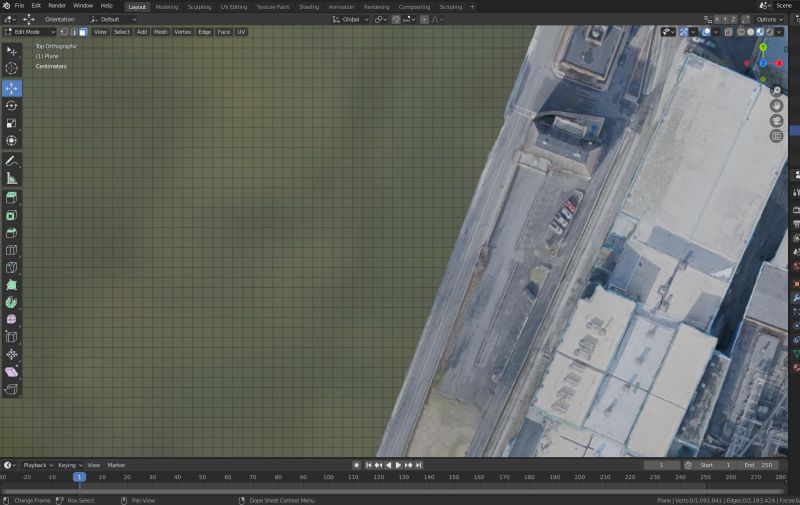Expand viewport shading options arrow
800x505 pixels.
tap(779, 32)
